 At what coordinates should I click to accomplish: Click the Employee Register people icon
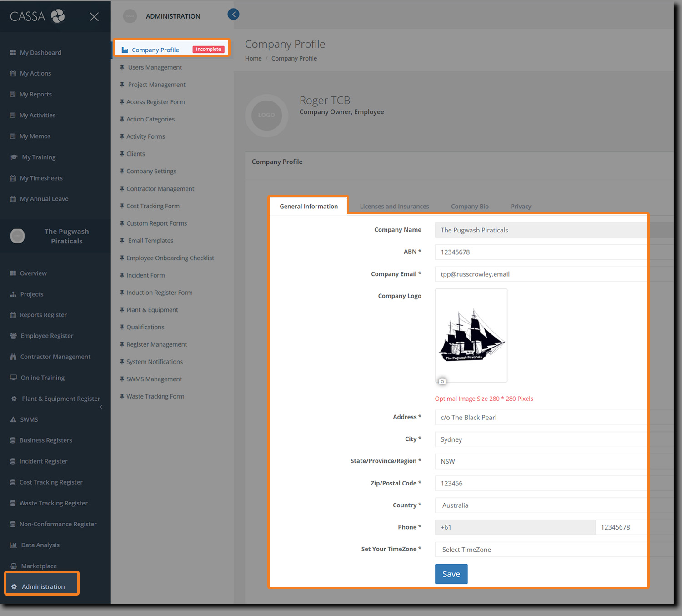(14, 336)
